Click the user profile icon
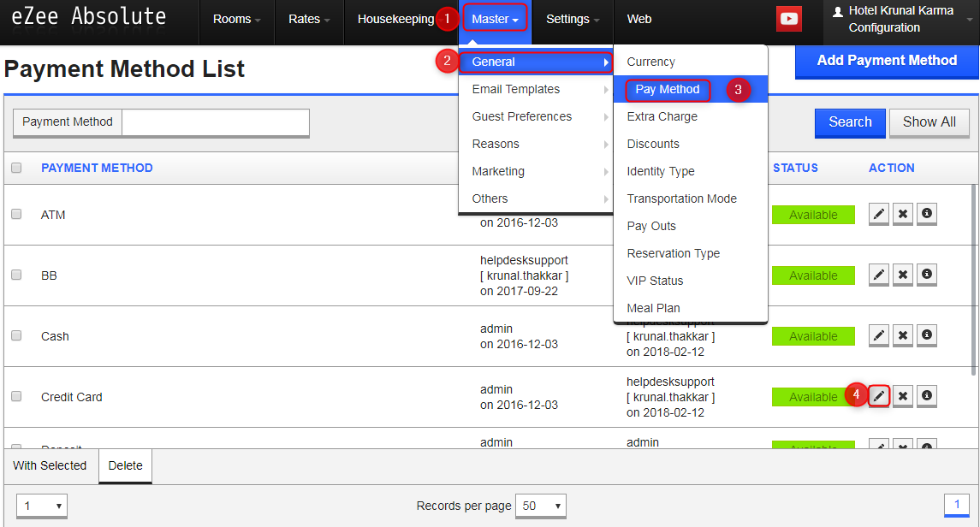The width and height of the screenshot is (980, 527). pyautogui.click(x=838, y=11)
